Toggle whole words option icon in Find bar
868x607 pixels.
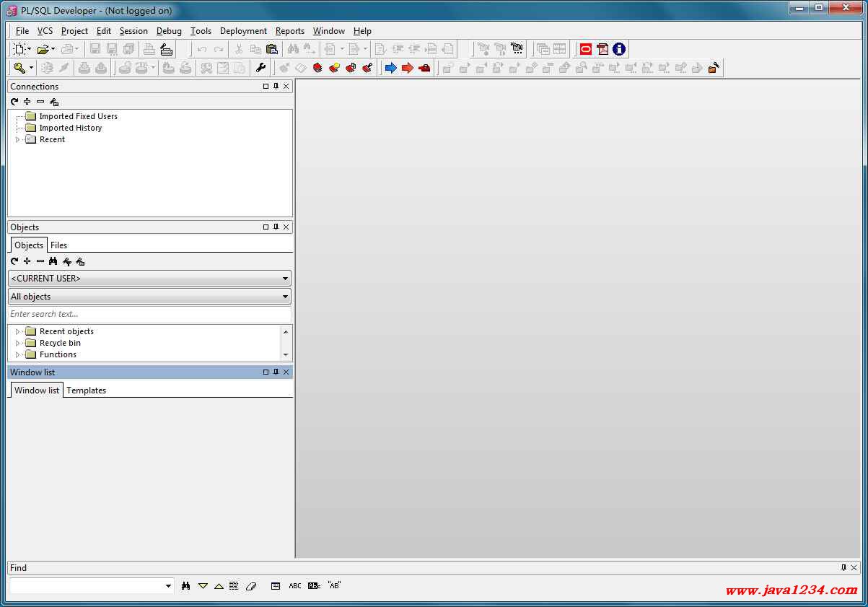coord(314,586)
